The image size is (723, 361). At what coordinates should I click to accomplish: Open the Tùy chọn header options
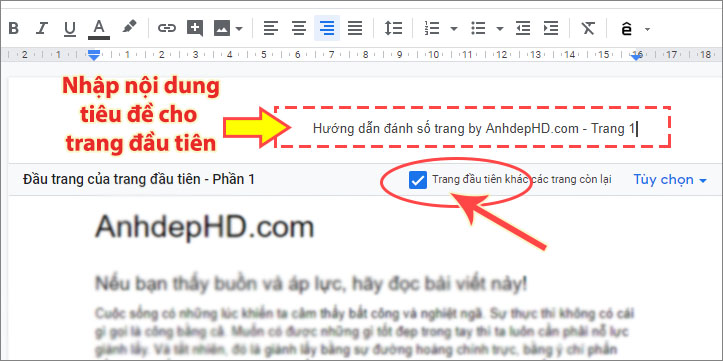[x=670, y=179]
